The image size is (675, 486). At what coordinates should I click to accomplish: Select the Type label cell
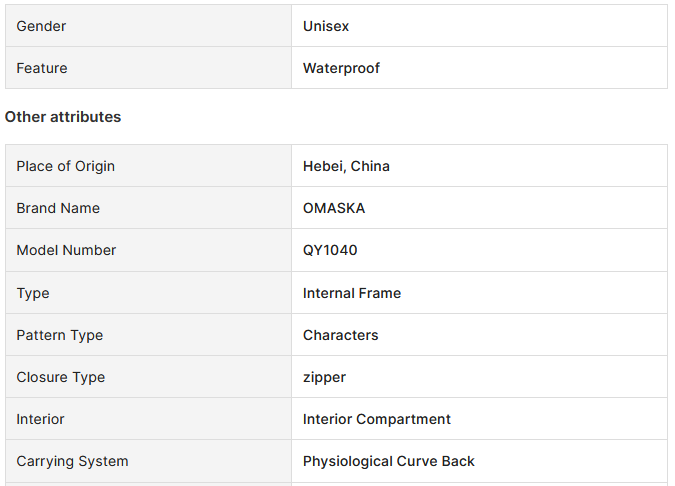(x=149, y=293)
